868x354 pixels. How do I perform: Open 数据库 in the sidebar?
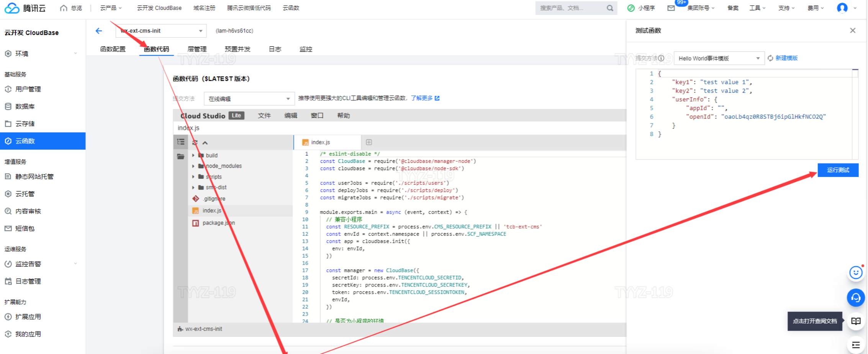[x=43, y=106]
